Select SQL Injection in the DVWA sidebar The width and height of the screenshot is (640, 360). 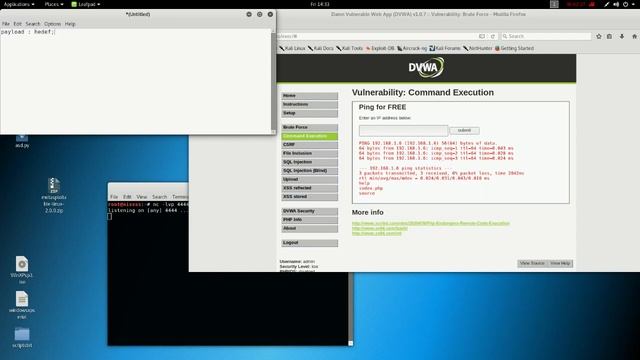(x=309, y=162)
